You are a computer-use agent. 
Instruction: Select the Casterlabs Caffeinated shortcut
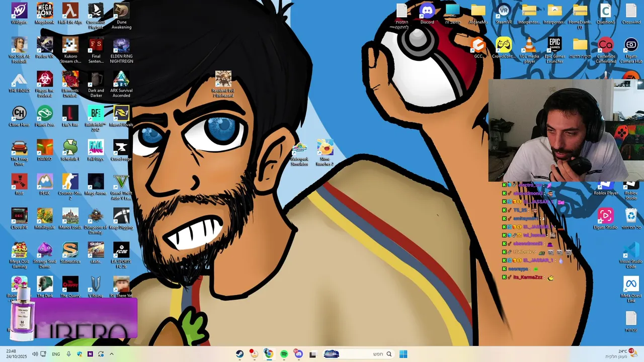[x=605, y=50]
